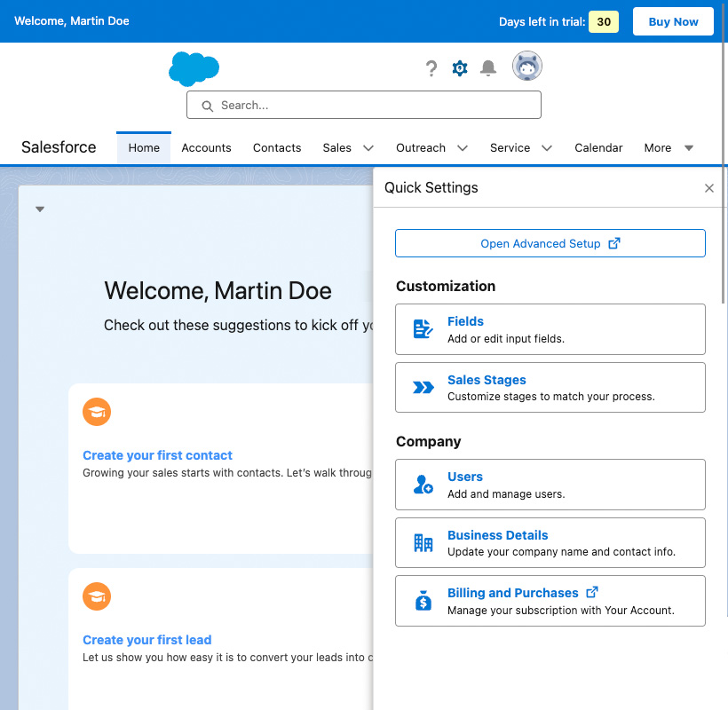Click Create your first lead link

point(147,640)
